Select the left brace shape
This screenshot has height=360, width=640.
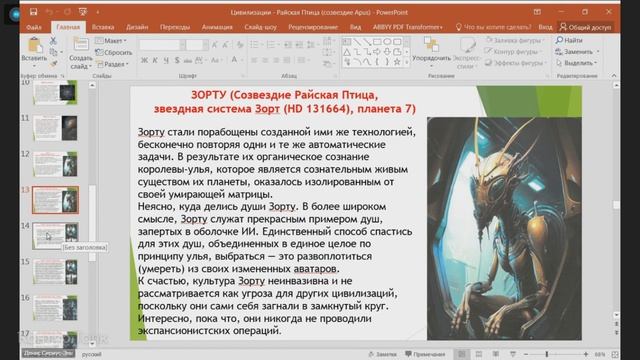[377, 62]
